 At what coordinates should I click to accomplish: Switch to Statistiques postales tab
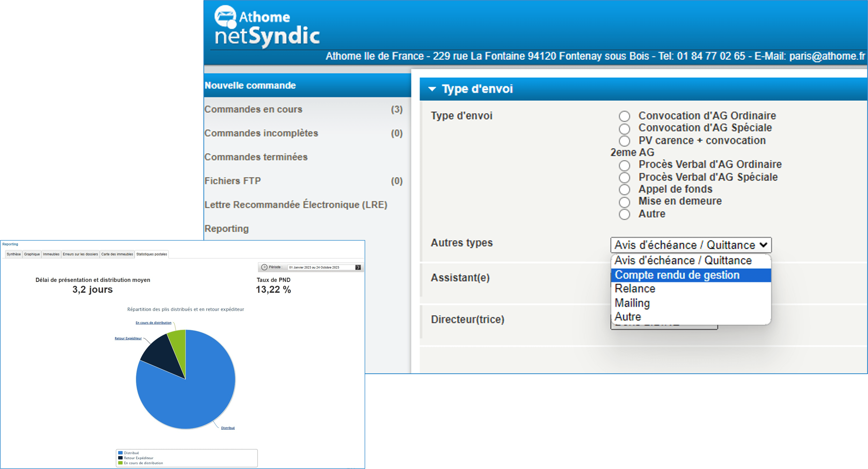tap(152, 254)
